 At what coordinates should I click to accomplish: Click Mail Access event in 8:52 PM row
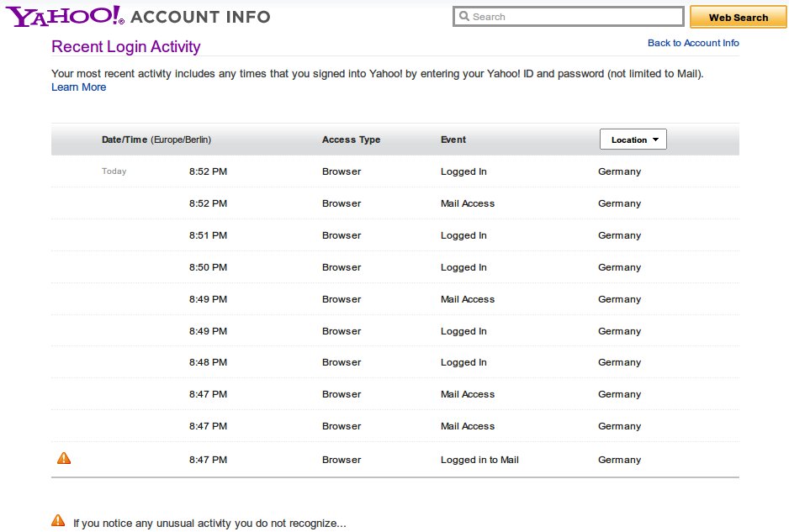click(468, 203)
